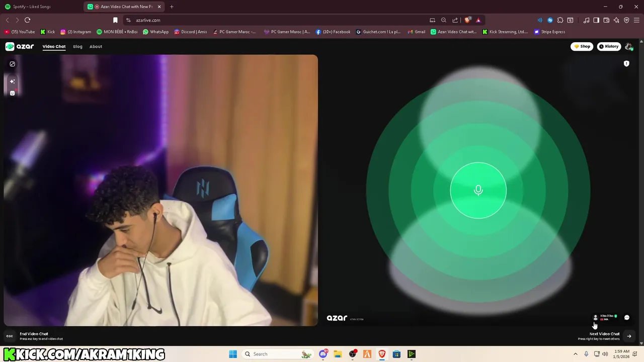Click the zoom magnifier in address bar
Viewport: 644px width, 362px height.
(444, 20)
